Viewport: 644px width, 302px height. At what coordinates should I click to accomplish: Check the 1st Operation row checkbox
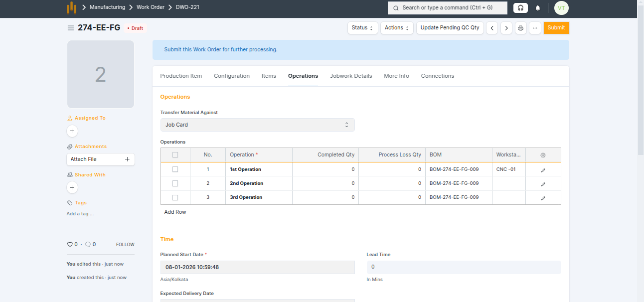click(x=175, y=169)
